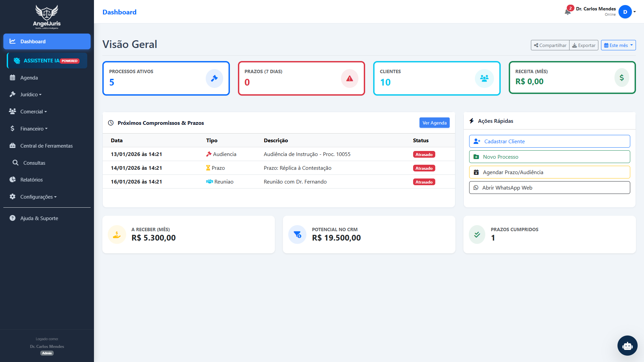The height and width of the screenshot is (362, 644).
Task: Expand the Configurações sidebar menu
Action: tap(38, 197)
